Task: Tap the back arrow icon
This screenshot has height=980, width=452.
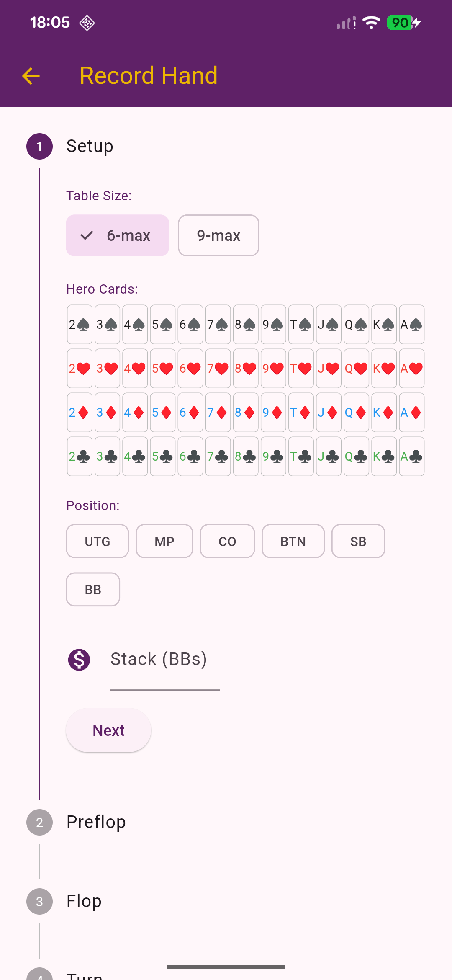Action: pos(31,76)
